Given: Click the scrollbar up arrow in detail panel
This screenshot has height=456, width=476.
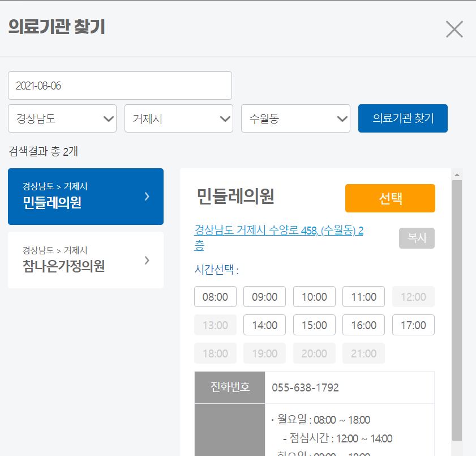Looking at the screenshot, I should click(x=457, y=174).
